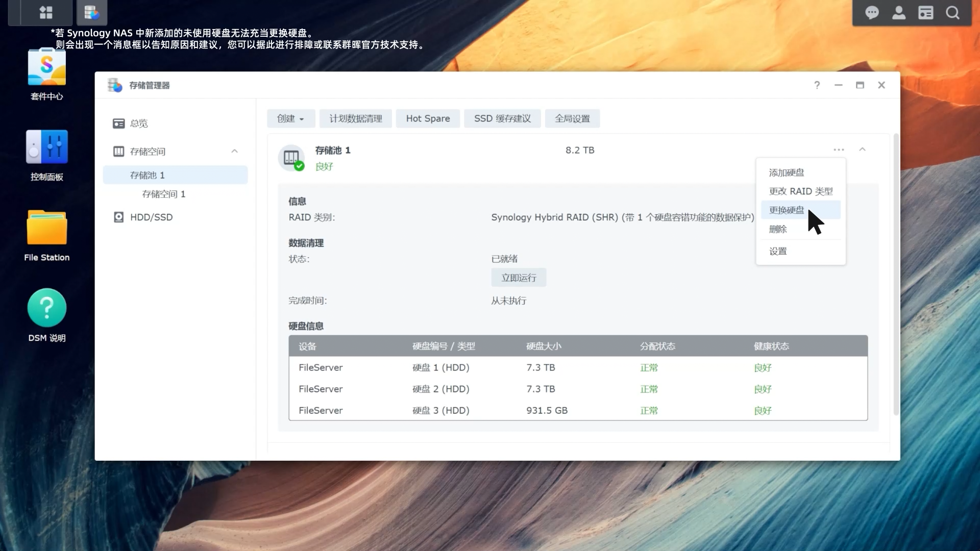Click the 存储池 1 status icon

(291, 158)
